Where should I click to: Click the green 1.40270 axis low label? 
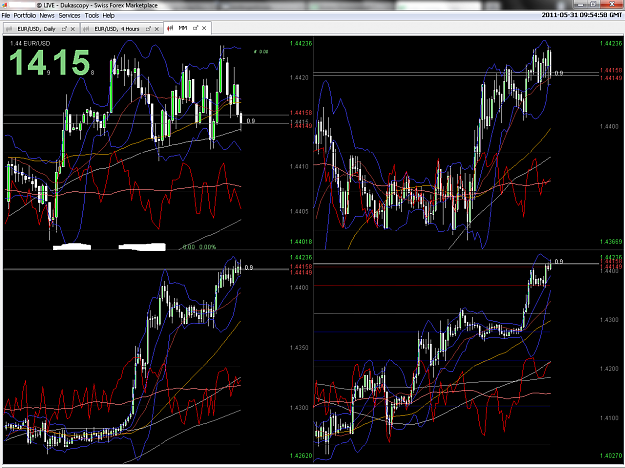point(611,455)
